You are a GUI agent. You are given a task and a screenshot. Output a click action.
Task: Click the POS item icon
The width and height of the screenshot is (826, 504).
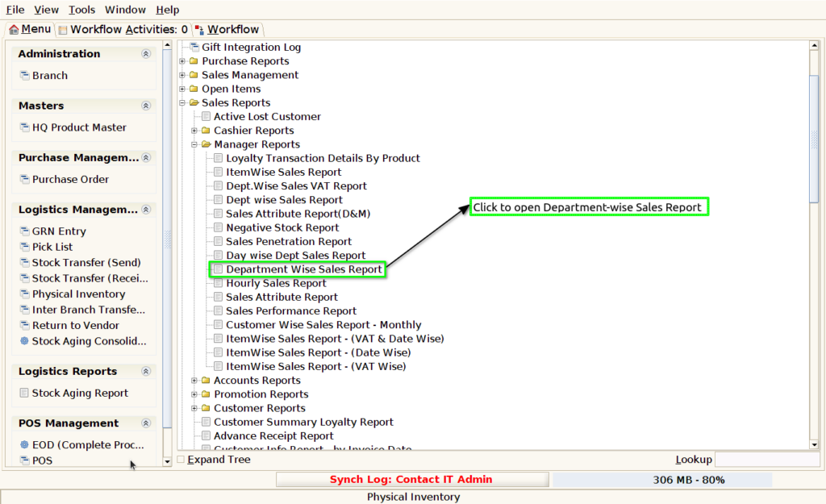pyautogui.click(x=24, y=460)
